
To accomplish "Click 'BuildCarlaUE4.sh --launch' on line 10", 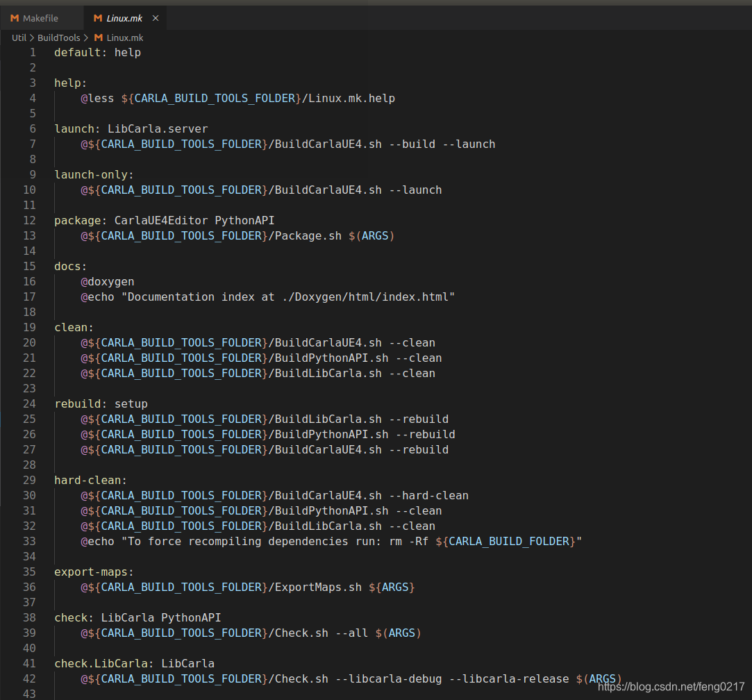I will click(x=358, y=190).
